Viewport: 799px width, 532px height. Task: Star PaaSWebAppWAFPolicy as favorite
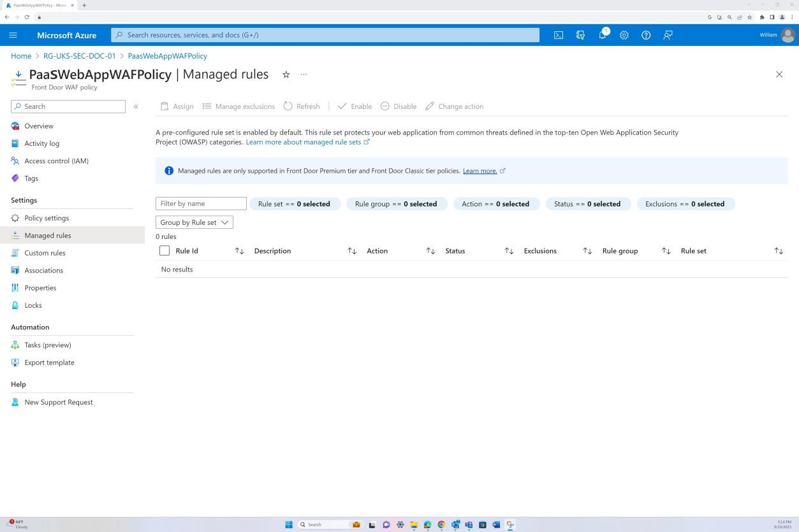pos(286,74)
